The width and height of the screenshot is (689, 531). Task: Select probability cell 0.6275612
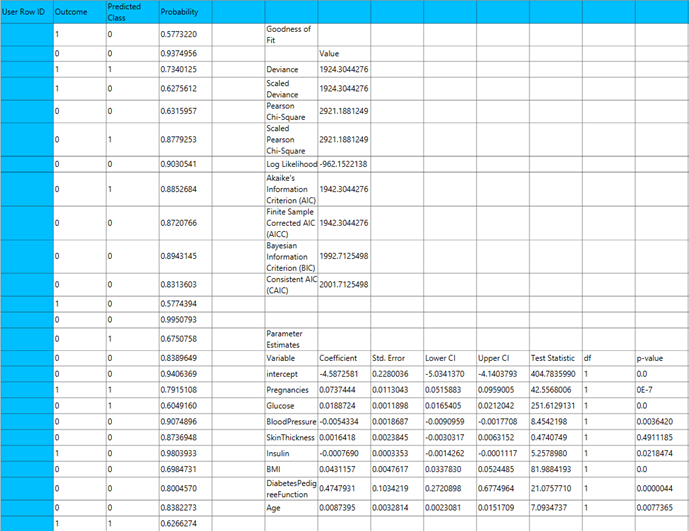[185, 89]
